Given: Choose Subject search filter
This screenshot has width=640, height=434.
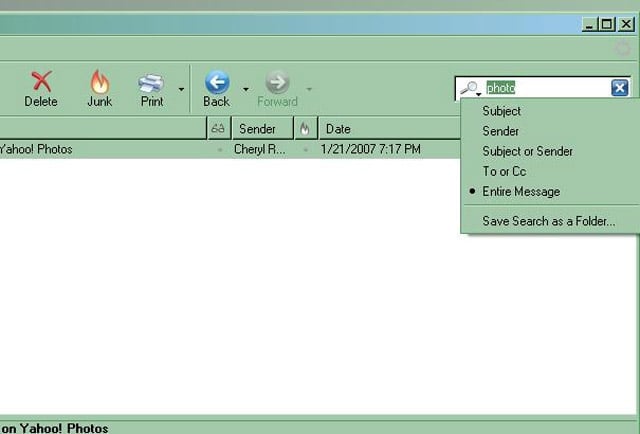Looking at the screenshot, I should 550,111.
